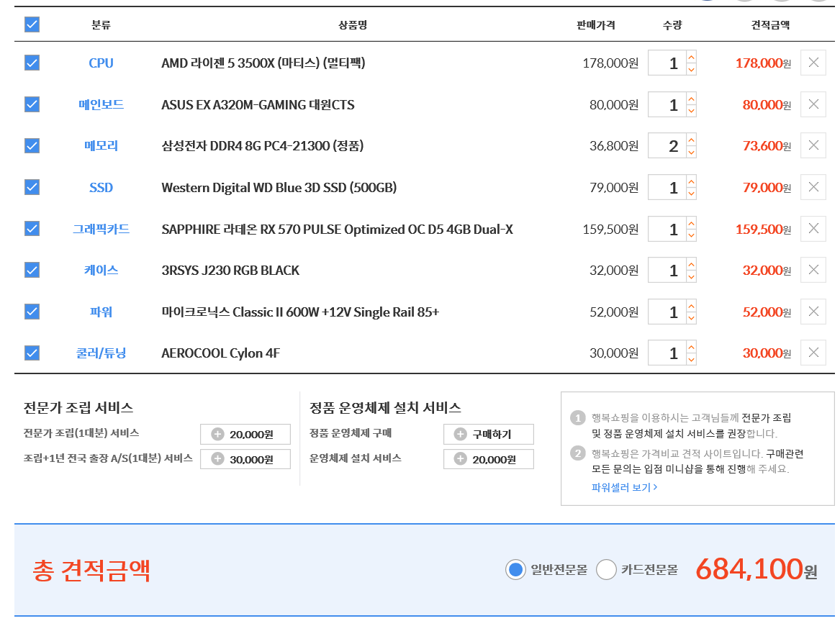Delete the SSD item using X icon
The height and width of the screenshot is (621, 840).
pyautogui.click(x=813, y=187)
